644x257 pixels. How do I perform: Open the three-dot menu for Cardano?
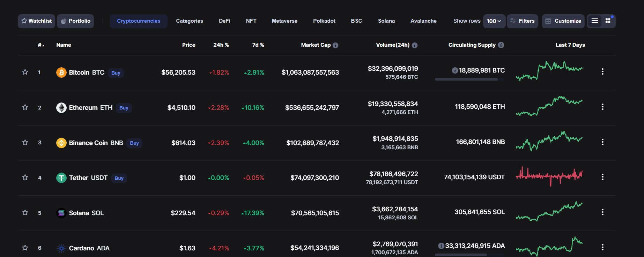point(602,247)
